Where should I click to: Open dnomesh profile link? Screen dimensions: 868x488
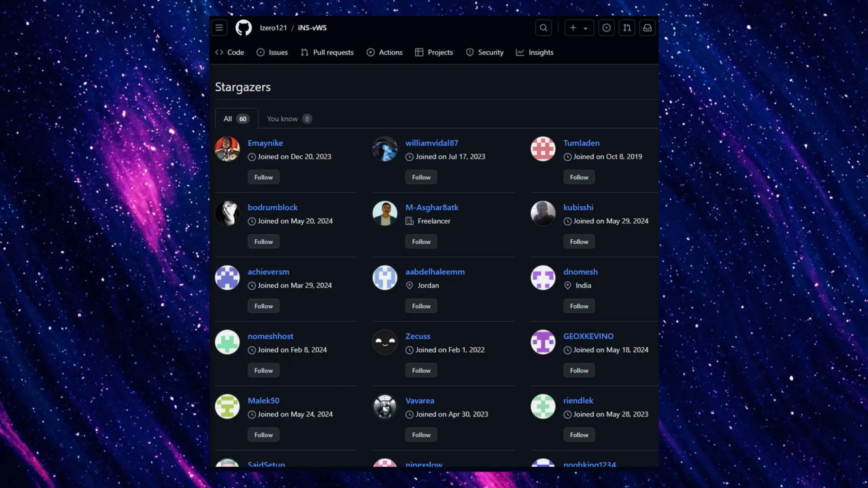580,272
